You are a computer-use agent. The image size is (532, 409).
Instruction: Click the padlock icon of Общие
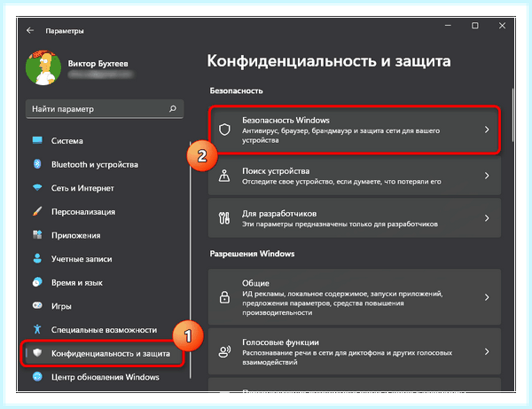[224, 297]
